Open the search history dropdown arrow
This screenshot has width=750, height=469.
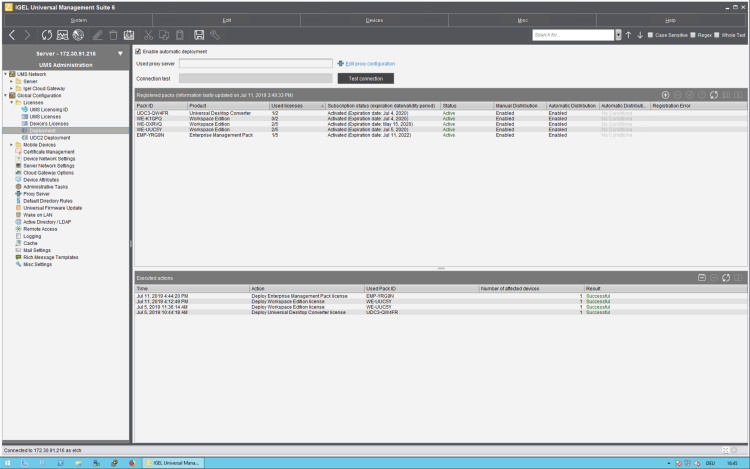pos(617,35)
